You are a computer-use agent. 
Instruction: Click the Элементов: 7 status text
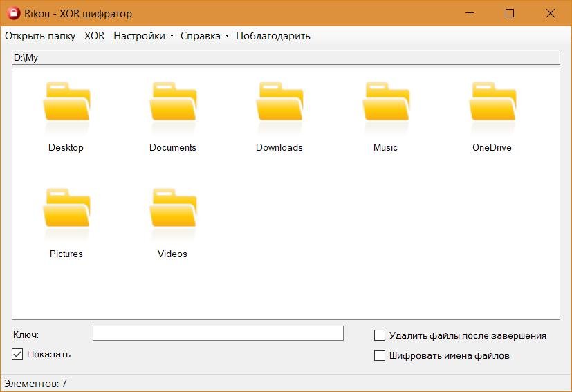[35, 384]
